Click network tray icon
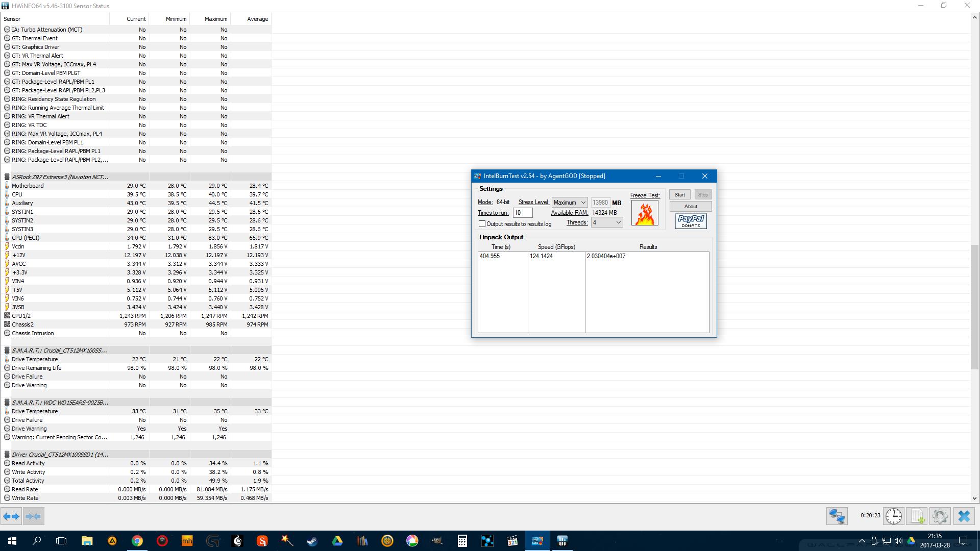980x551 pixels. click(x=887, y=541)
